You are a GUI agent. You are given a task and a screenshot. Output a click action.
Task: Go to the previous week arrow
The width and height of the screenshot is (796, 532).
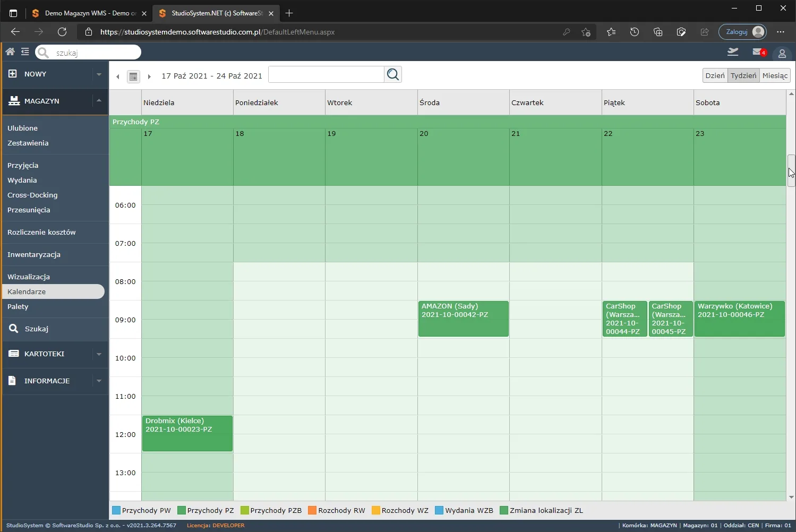[x=118, y=76]
